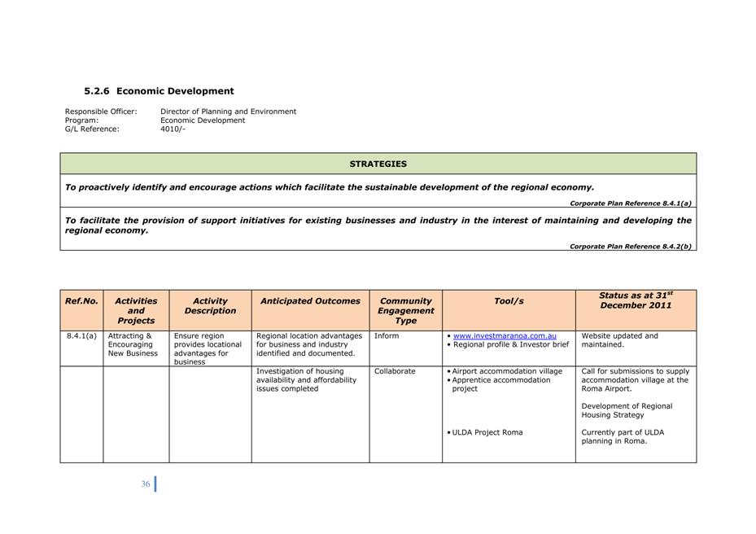
Task: Select the Tool/s column header
Action: point(509,301)
